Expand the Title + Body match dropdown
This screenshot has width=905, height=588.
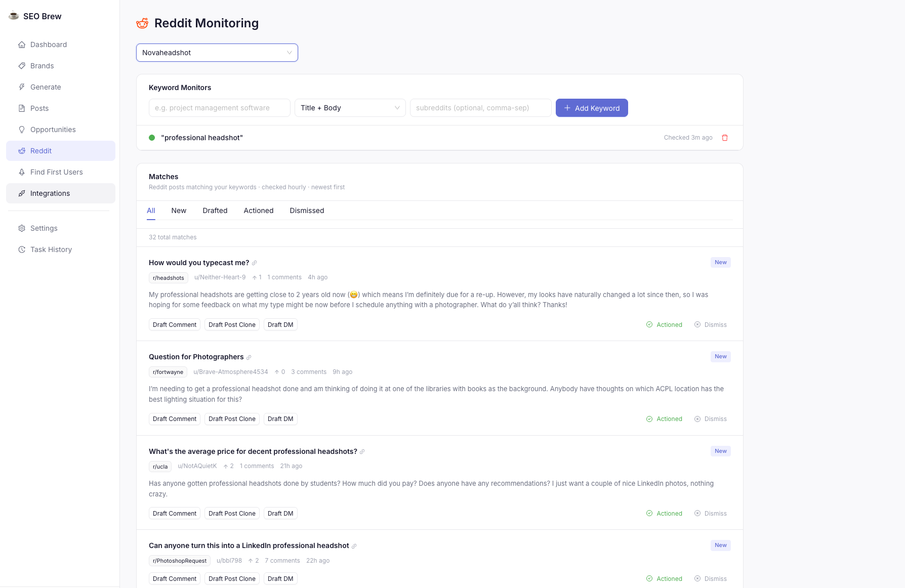point(350,108)
